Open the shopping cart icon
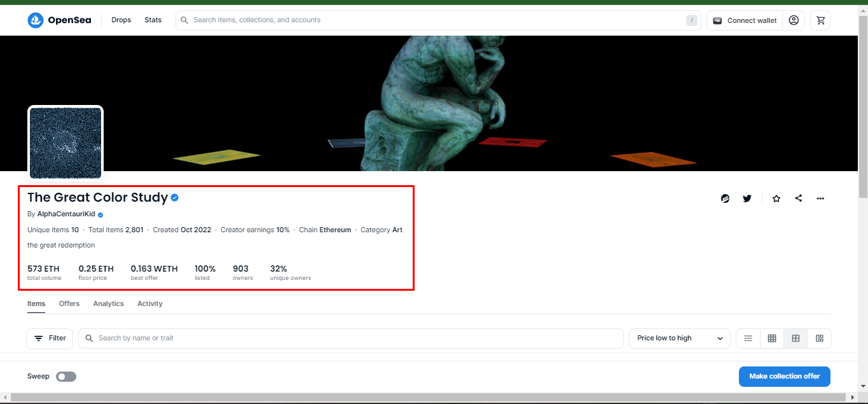 click(820, 20)
